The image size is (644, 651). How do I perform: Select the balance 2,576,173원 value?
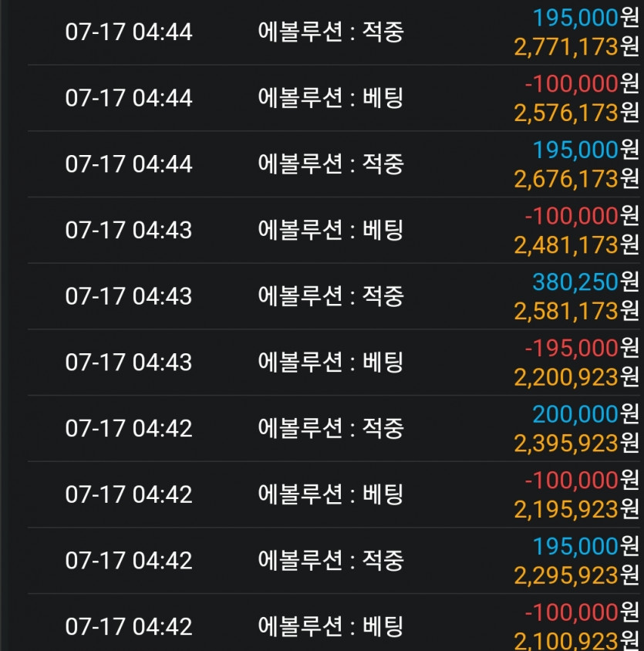coord(576,113)
